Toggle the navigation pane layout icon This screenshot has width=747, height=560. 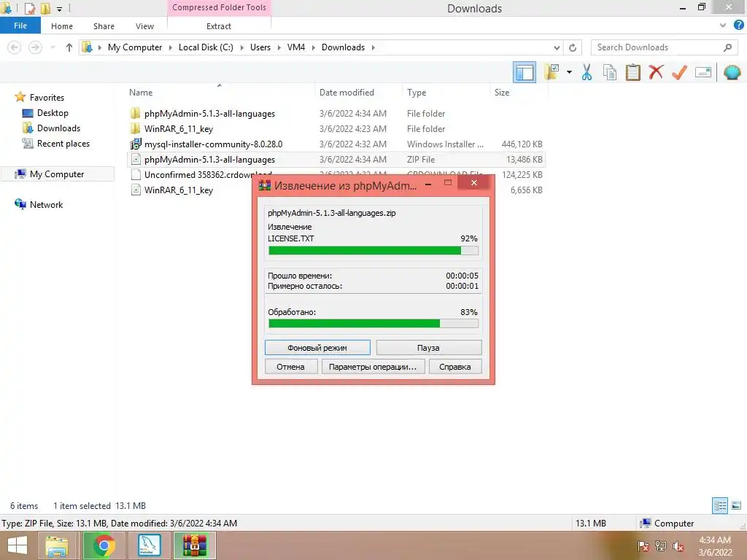(x=524, y=72)
